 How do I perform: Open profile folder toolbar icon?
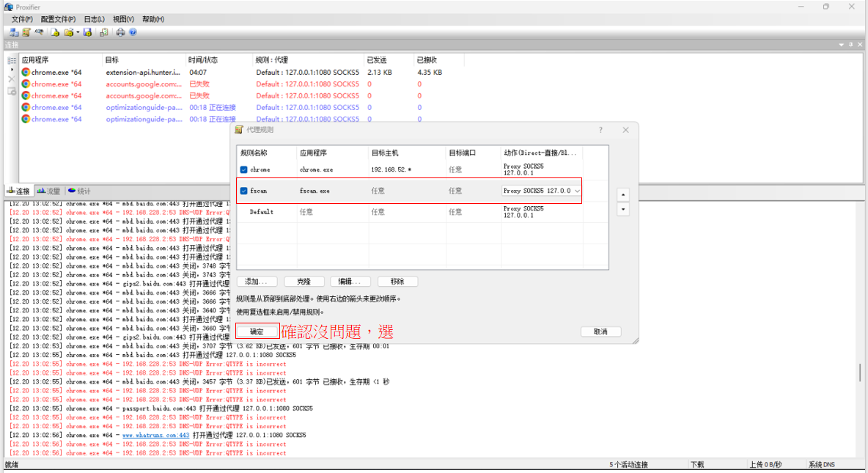coord(69,33)
